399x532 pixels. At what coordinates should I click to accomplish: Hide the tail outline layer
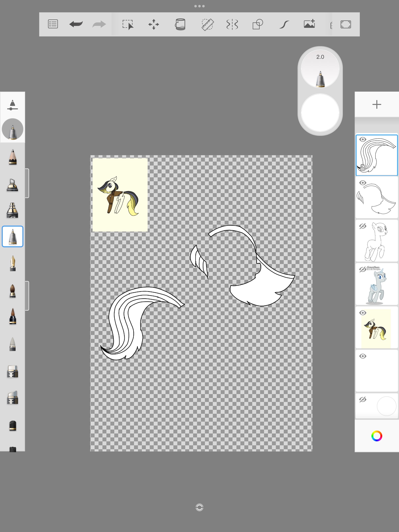pyautogui.click(x=363, y=140)
